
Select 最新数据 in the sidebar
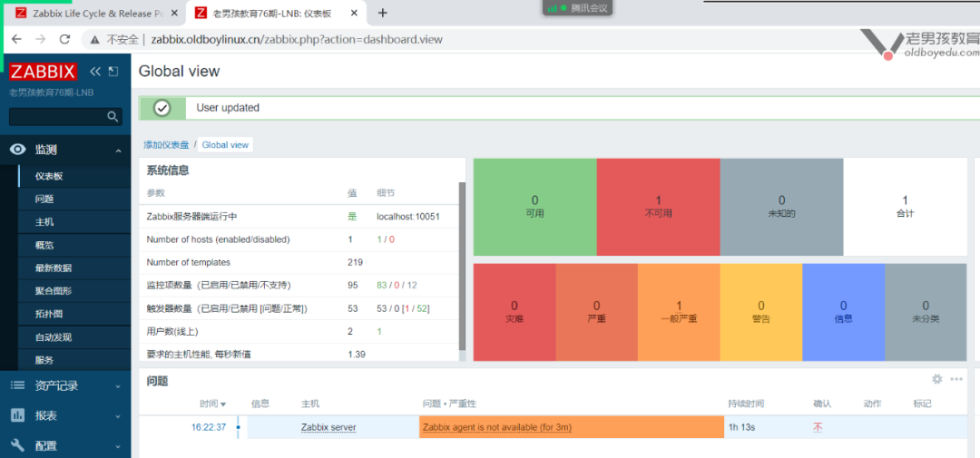[x=54, y=268]
